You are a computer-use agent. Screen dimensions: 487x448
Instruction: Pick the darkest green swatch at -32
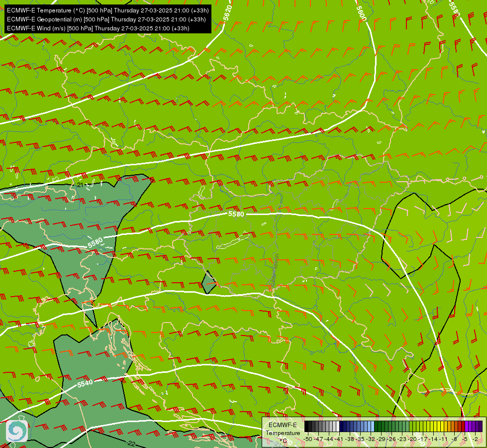376,426
